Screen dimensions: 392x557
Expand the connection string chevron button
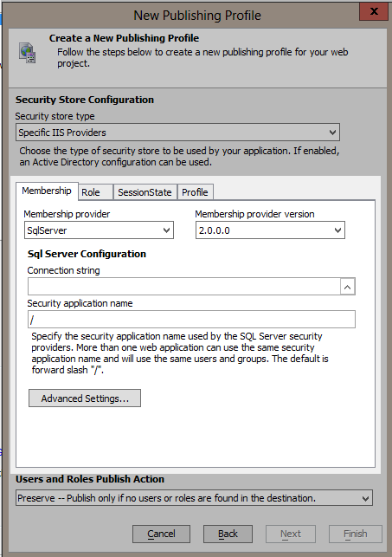pos(347,287)
